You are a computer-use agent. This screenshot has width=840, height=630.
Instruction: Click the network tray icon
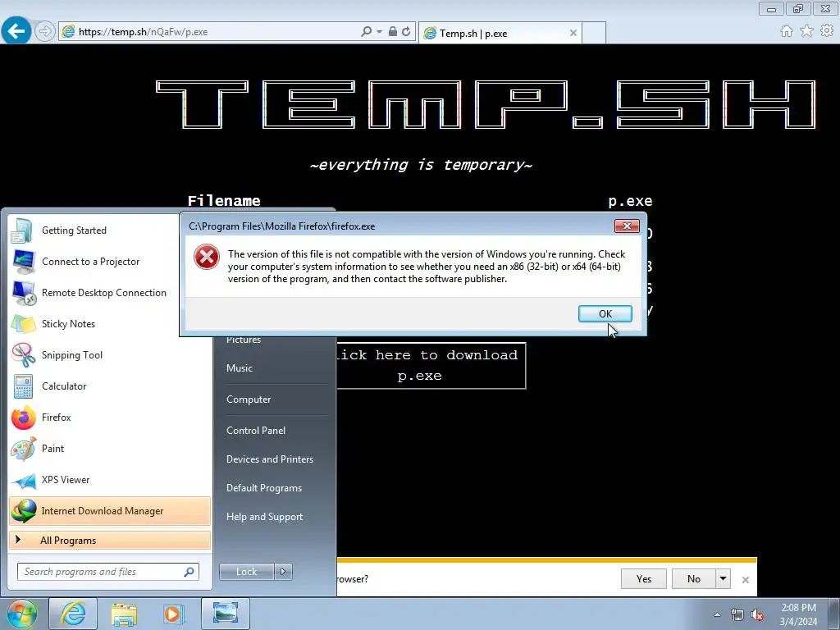(737, 614)
